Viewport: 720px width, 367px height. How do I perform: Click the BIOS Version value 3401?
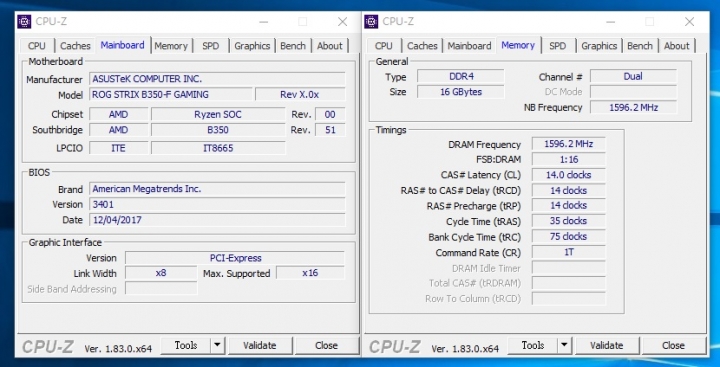click(x=217, y=204)
